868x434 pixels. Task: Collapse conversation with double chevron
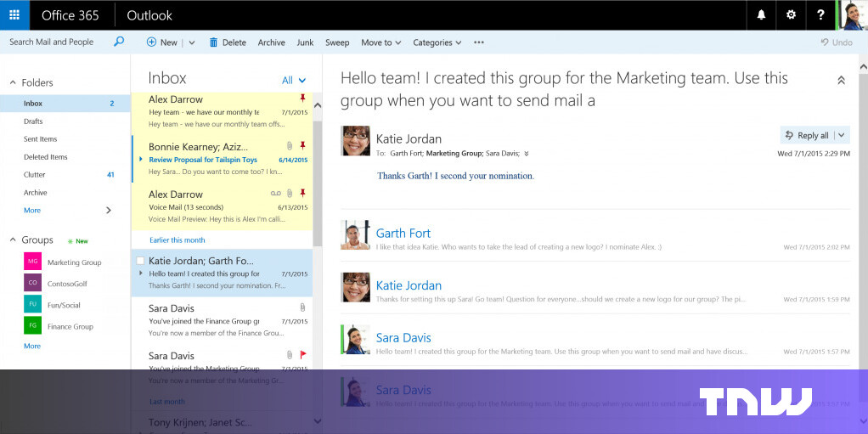pos(841,81)
